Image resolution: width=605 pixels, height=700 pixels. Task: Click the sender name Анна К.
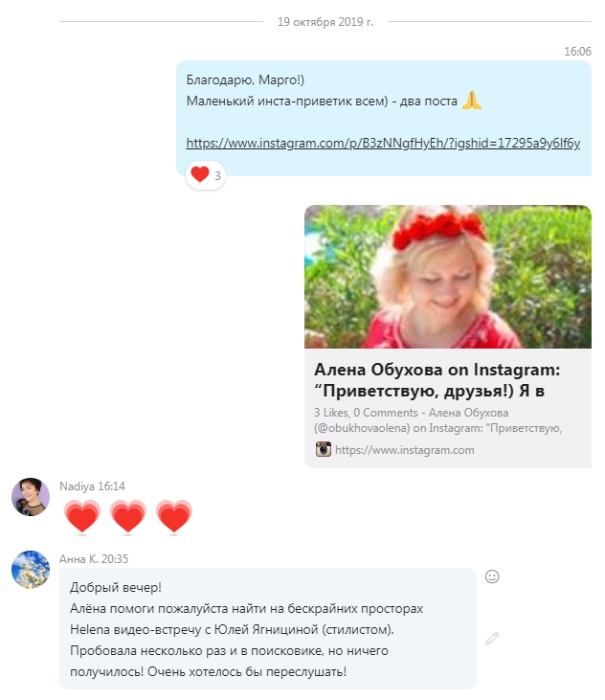pos(78,559)
